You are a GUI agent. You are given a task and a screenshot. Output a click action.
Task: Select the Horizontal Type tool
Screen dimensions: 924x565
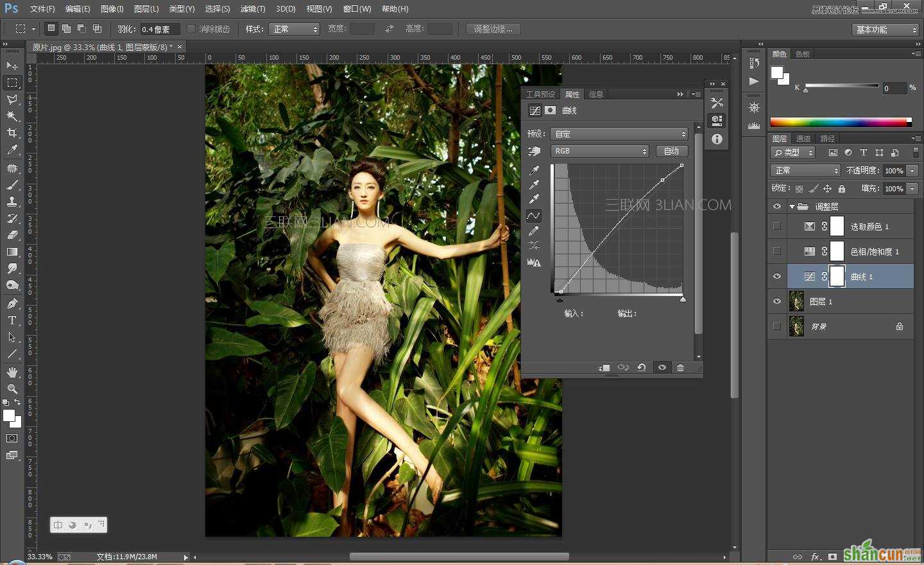pos(12,320)
